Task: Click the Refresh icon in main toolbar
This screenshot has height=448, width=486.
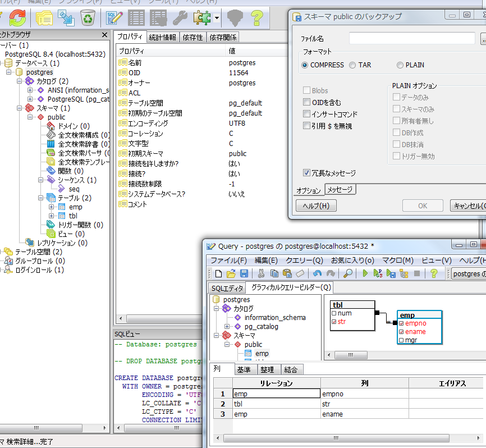Action: pyautogui.click(x=18, y=19)
